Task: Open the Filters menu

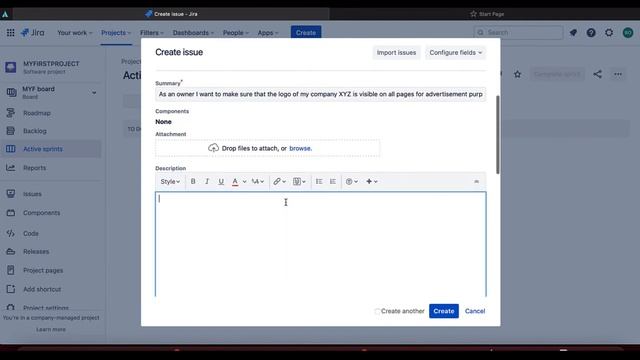Action: click(151, 33)
